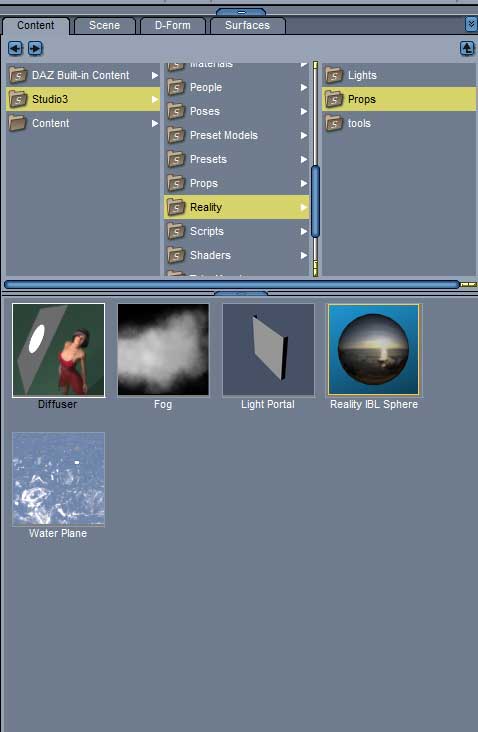Select the Shaders folder label
The height and width of the screenshot is (732, 478).
(210, 255)
